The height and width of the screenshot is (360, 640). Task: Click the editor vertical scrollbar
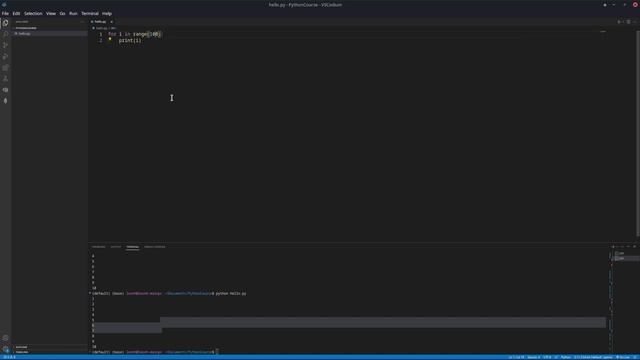click(x=638, y=133)
